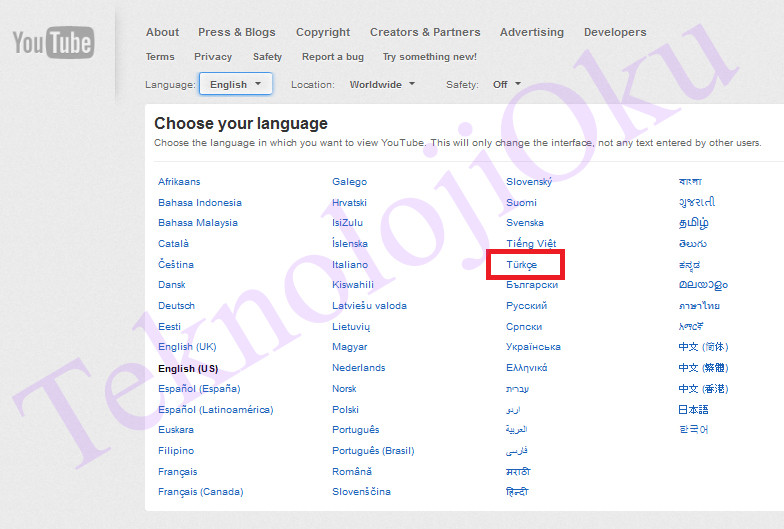Open Creators & Partners link
This screenshot has height=529, width=784.
pos(425,32)
